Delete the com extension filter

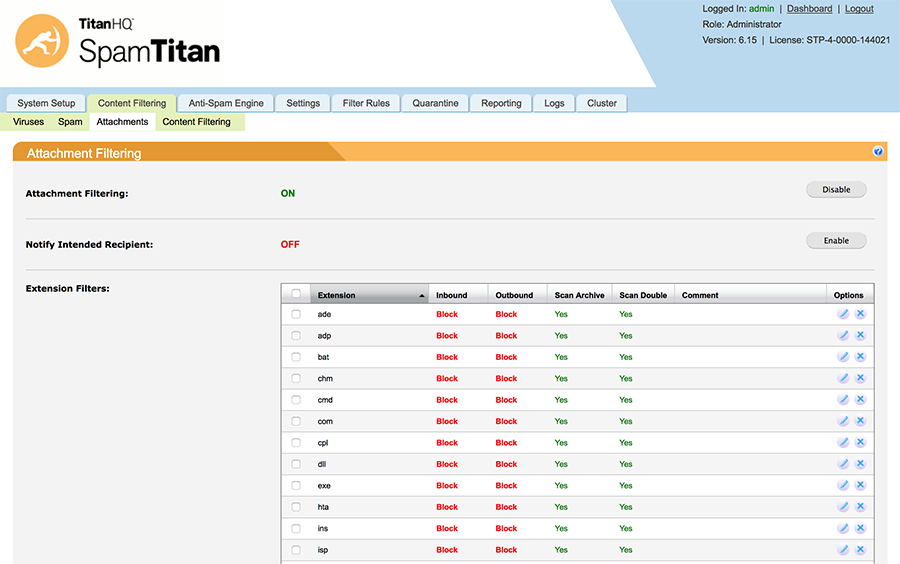click(x=860, y=421)
